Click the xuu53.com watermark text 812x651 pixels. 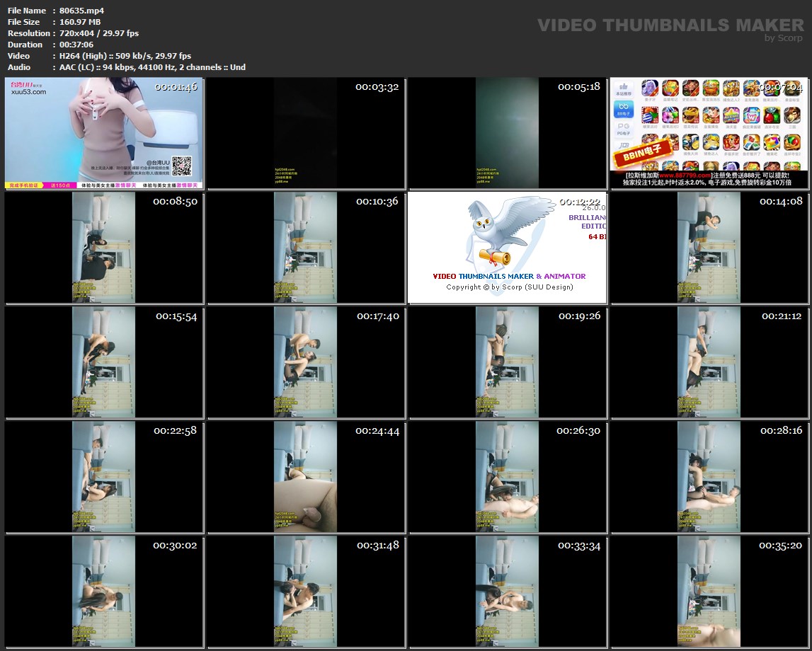click(28, 92)
